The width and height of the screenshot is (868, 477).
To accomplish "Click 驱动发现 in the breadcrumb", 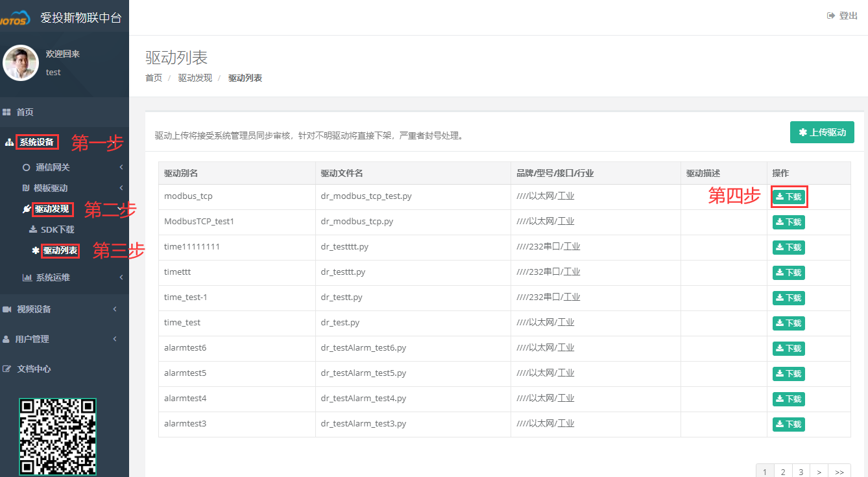I will (x=195, y=78).
